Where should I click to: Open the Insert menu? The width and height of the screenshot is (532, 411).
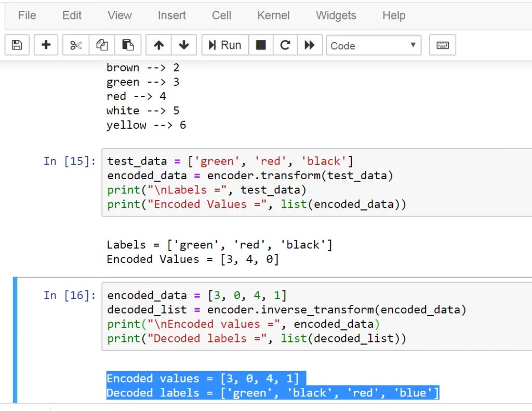171,15
